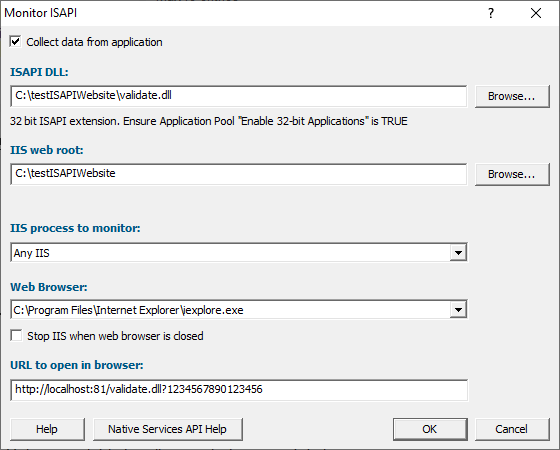560x450 pixels.
Task: Click the 'Collect data from application' label text
Action: tap(94, 42)
